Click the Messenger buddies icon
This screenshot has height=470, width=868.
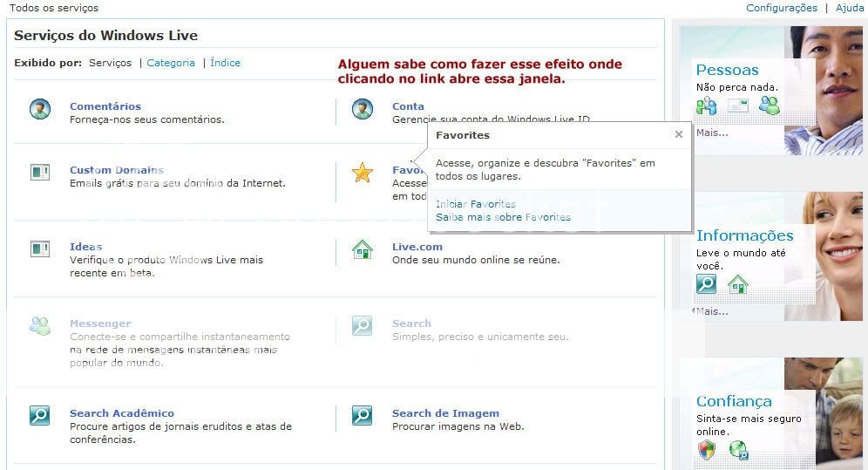[40, 325]
